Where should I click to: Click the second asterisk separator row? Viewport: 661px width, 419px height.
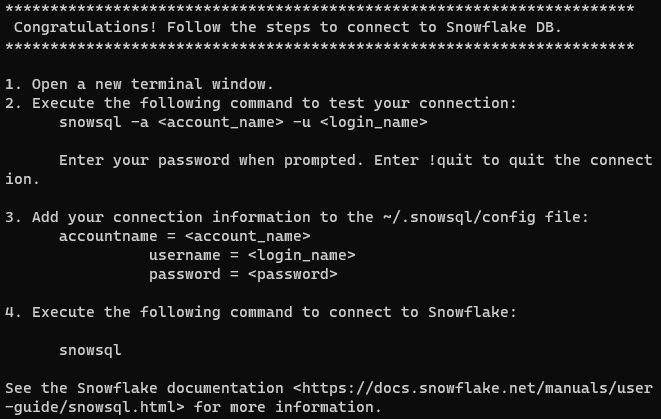coord(320,47)
